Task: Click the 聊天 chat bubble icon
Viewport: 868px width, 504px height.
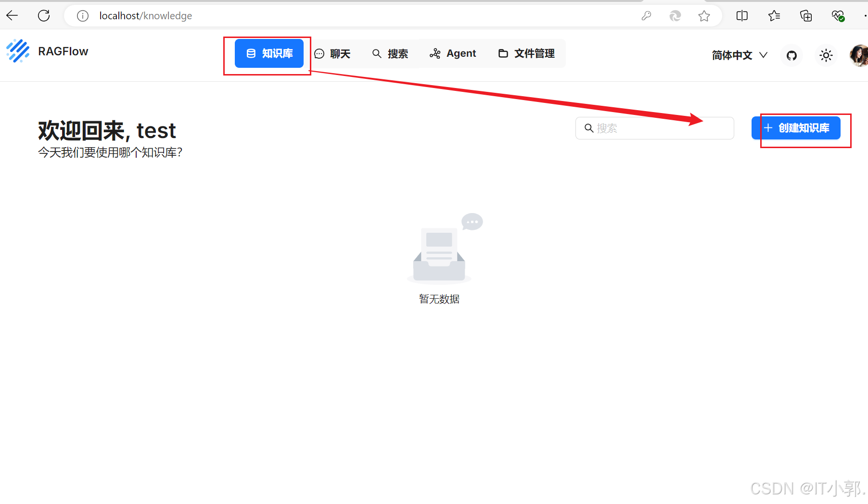Action: tap(319, 53)
